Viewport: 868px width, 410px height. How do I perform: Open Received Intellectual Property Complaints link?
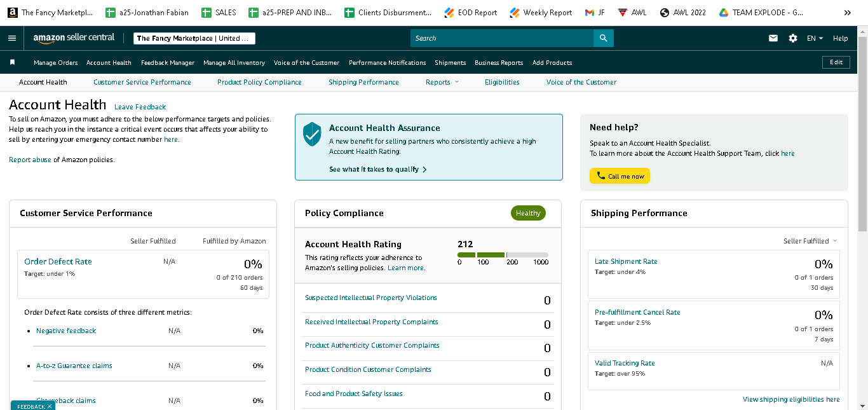tap(372, 322)
